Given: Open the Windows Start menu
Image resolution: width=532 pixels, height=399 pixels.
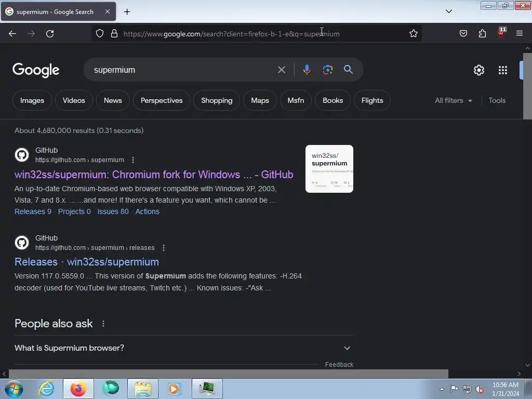Looking at the screenshot, I should [14, 389].
